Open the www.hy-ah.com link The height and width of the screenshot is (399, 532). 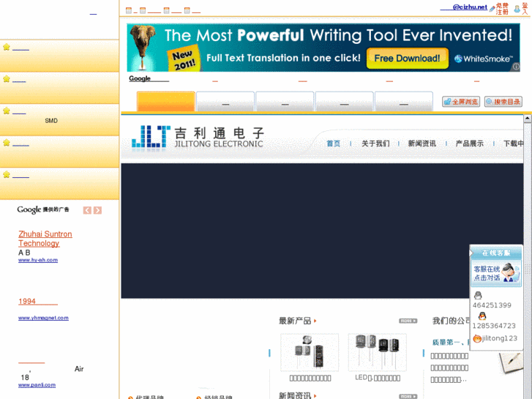pos(38,260)
